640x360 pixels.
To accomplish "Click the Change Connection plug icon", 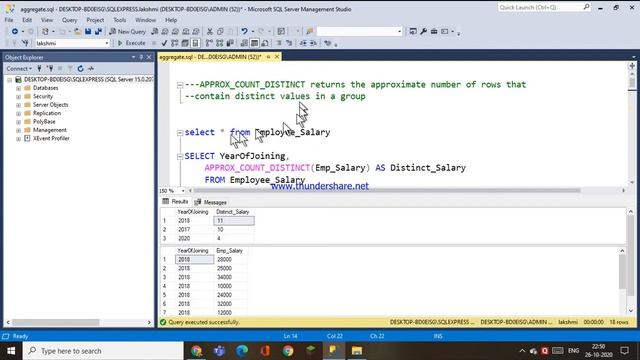I will 25,43.
